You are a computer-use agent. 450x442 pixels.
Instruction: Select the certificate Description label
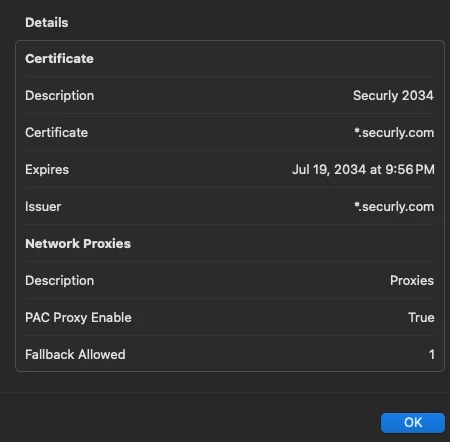pyautogui.click(x=60, y=96)
